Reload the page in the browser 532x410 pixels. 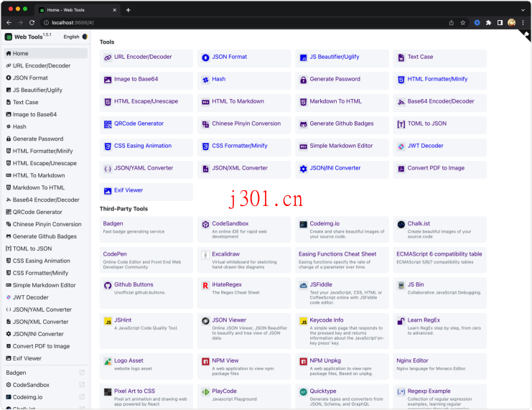pyautogui.click(x=32, y=23)
